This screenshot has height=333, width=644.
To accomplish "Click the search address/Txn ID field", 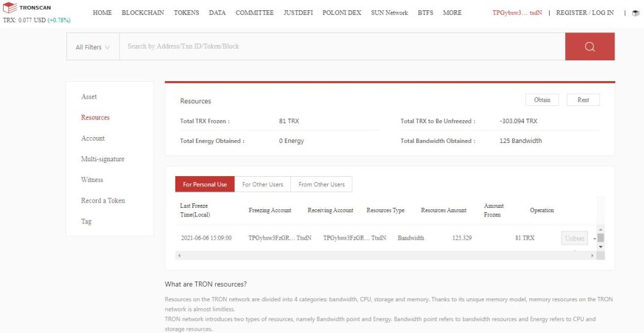I will (342, 46).
